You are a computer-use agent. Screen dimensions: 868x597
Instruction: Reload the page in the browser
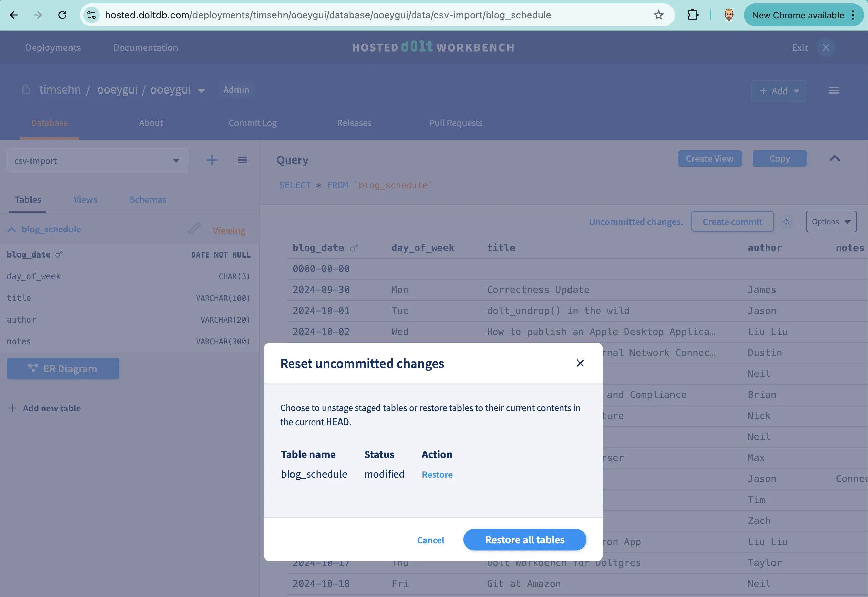(62, 15)
